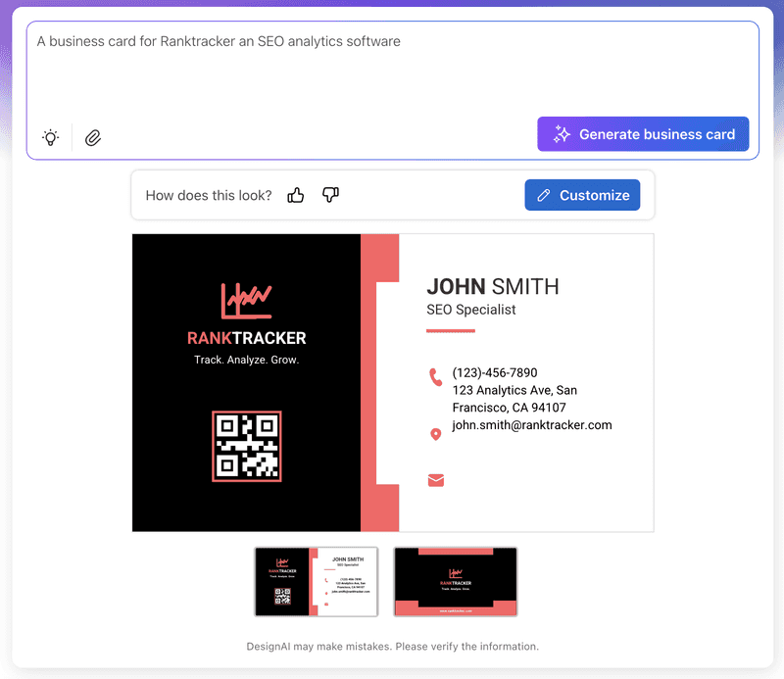This screenshot has width=784, height=679.
Task: Click the SEO Specialist job title
Action: coord(471,310)
